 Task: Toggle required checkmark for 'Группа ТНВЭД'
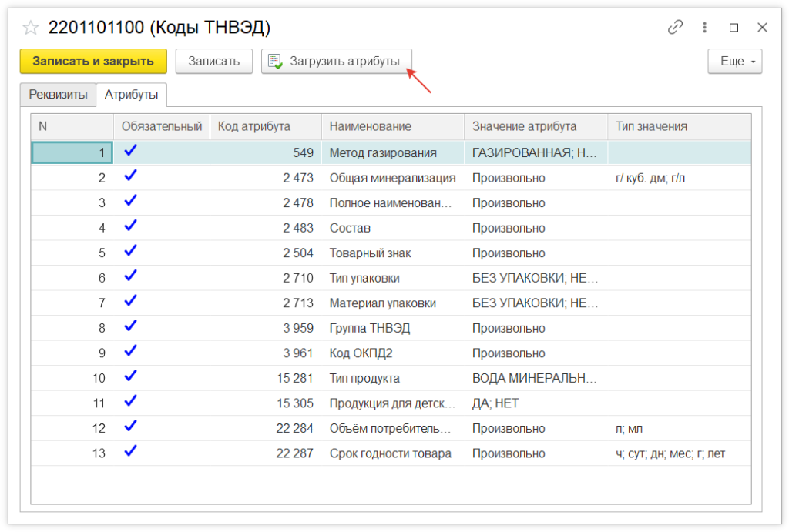pyautogui.click(x=131, y=326)
